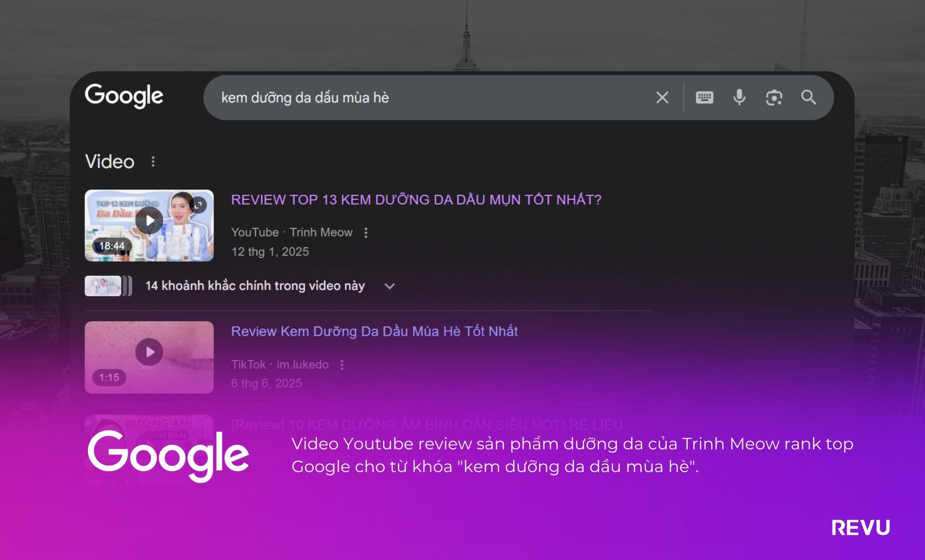Open "REVIEW TOP 13 KEM DƯỠNG DA DẦU MỤN" link
This screenshot has width=925, height=560.
pos(416,200)
